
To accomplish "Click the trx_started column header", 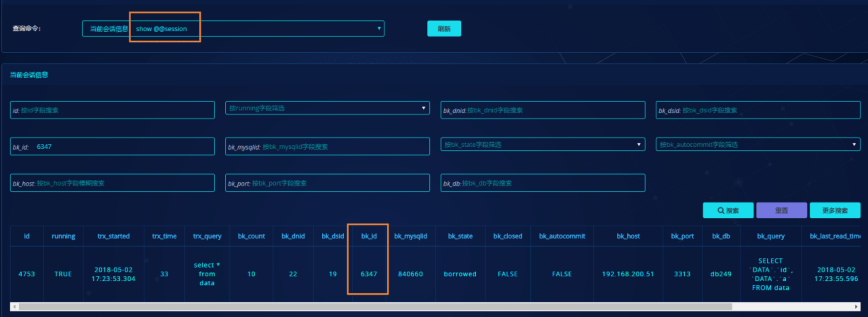I will (x=114, y=236).
